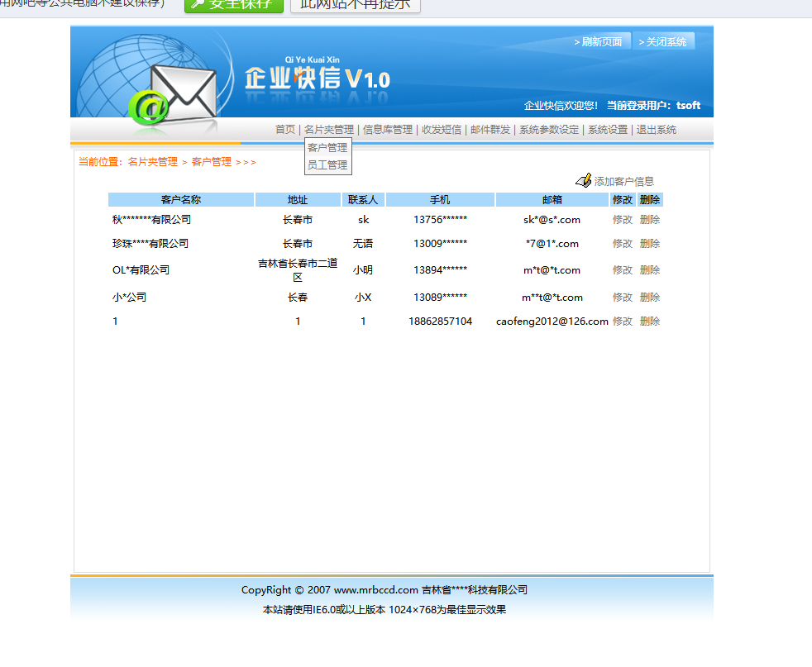Click the add customer info pencil icon
The height and width of the screenshot is (667, 812).
tap(584, 180)
